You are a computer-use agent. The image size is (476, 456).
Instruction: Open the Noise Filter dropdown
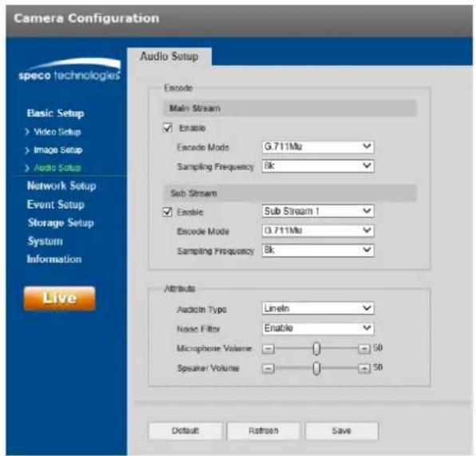click(318, 328)
